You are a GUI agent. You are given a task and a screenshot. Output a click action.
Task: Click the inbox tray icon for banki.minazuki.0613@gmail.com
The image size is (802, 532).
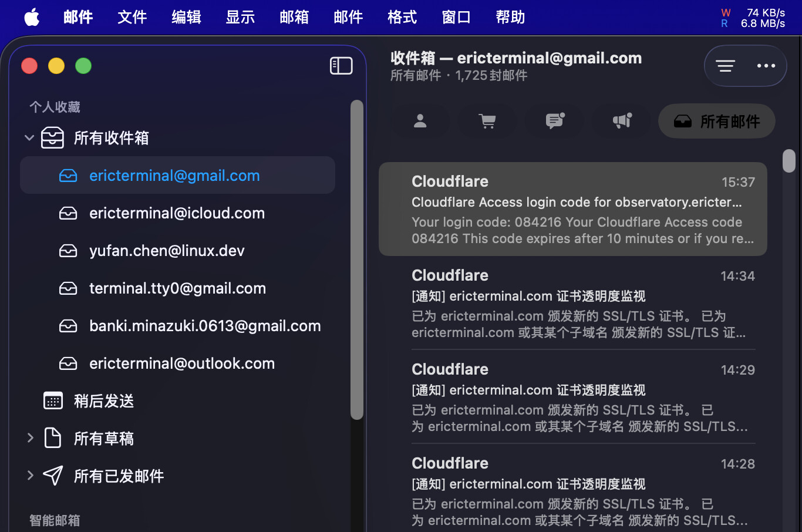click(x=68, y=326)
